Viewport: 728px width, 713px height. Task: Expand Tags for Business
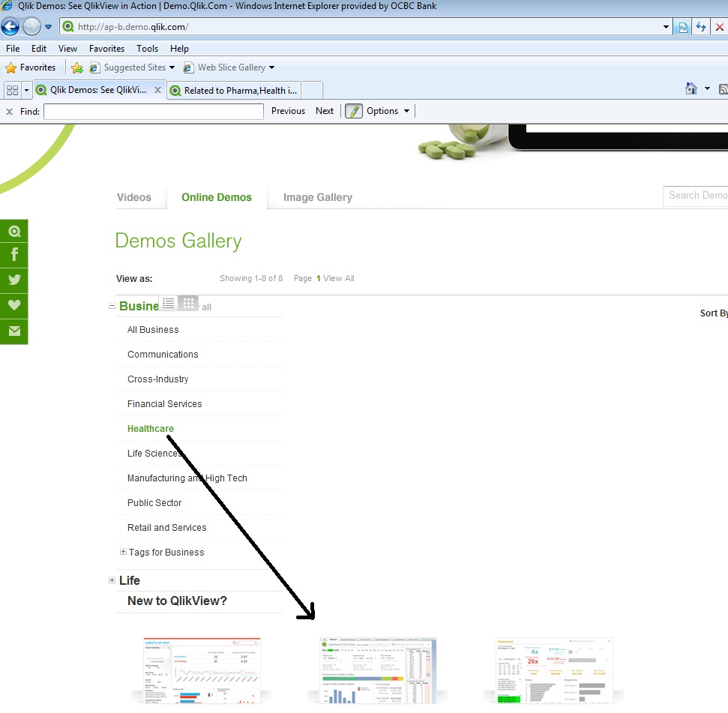point(123,552)
